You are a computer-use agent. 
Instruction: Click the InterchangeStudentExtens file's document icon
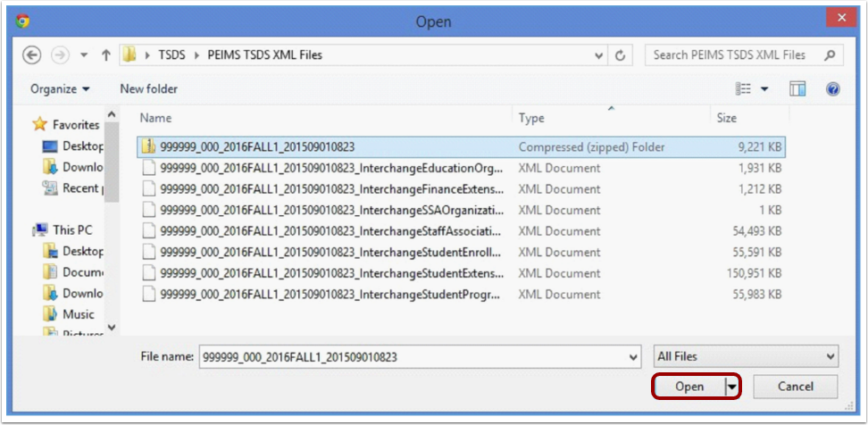(x=148, y=273)
